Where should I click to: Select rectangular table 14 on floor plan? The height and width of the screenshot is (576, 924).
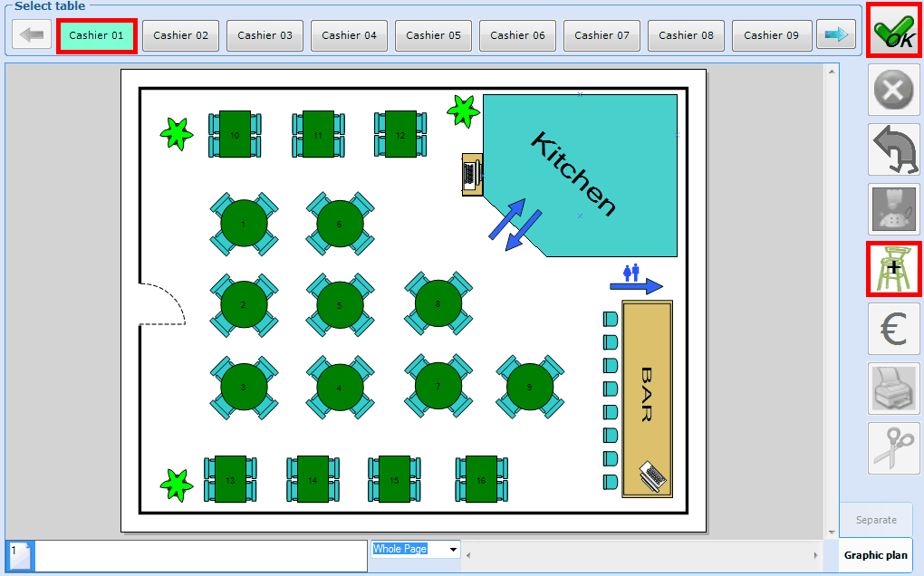click(313, 480)
